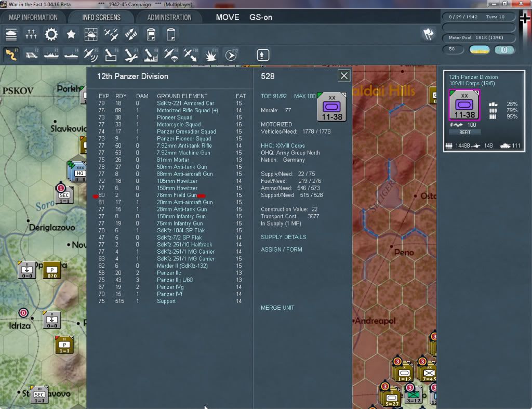The width and height of the screenshot is (532, 409).
Task: Click the MOTORIZED status label
Action: coord(276,124)
